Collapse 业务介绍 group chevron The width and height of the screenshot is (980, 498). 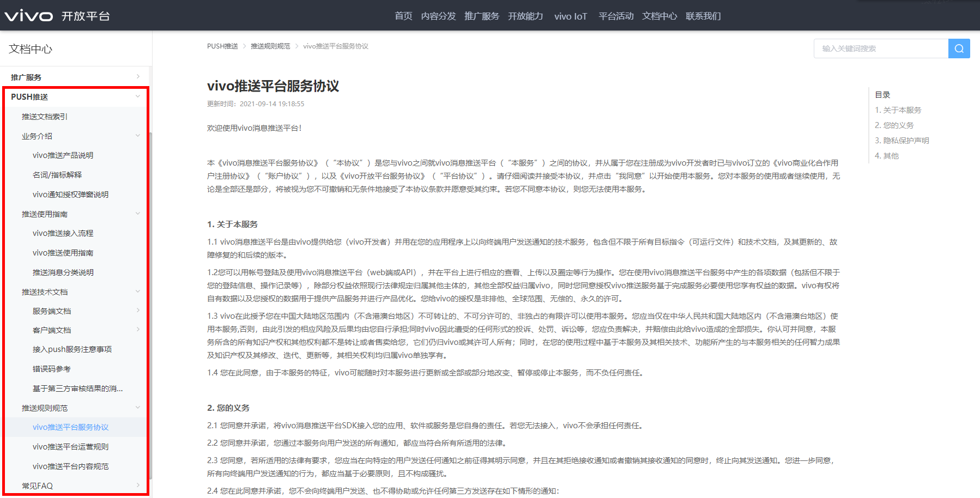point(138,136)
